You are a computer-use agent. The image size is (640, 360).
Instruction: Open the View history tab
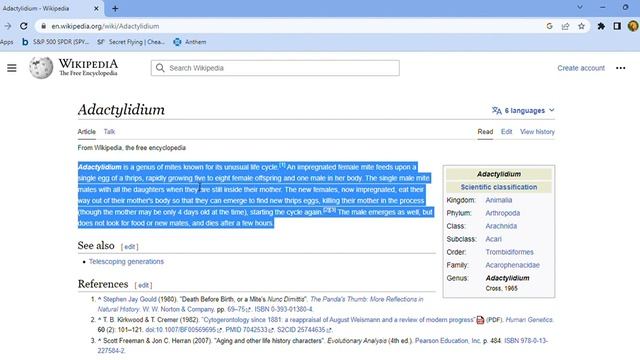pos(537,132)
